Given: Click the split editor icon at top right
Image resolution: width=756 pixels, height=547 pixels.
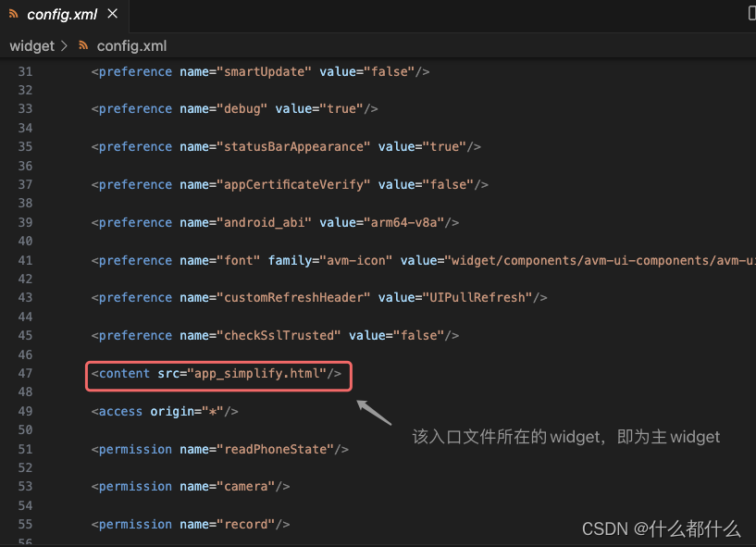Looking at the screenshot, I should pyautogui.click(x=751, y=14).
